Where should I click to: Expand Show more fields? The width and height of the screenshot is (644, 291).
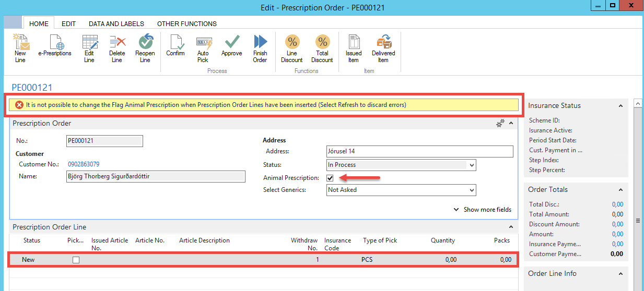(x=483, y=210)
